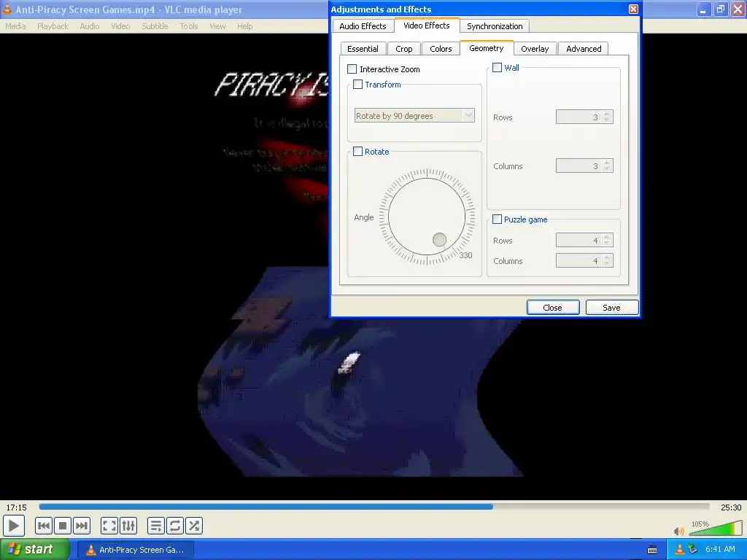The width and height of the screenshot is (747, 560).
Task: Select the Video Effects tab
Action: tap(426, 26)
